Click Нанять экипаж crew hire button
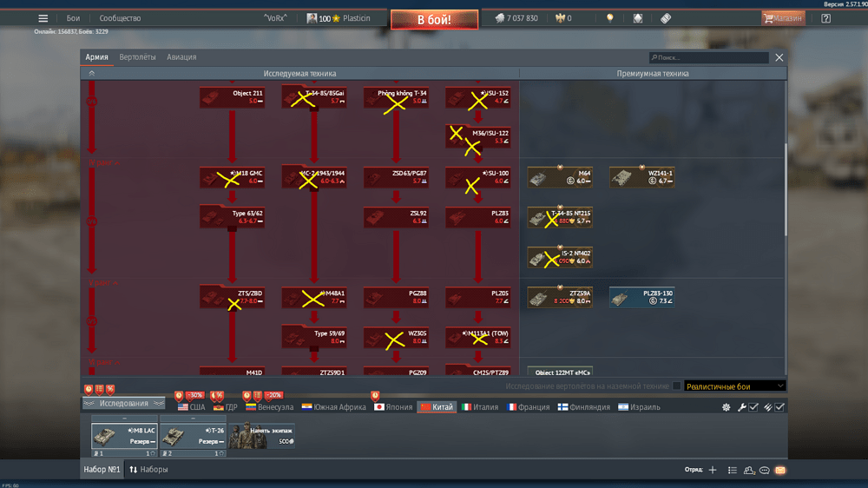The image size is (868, 488). 261,435
